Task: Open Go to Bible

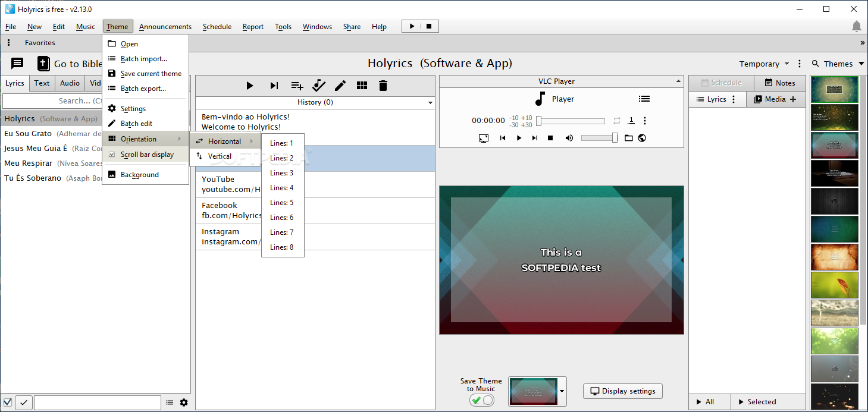Action: point(70,64)
